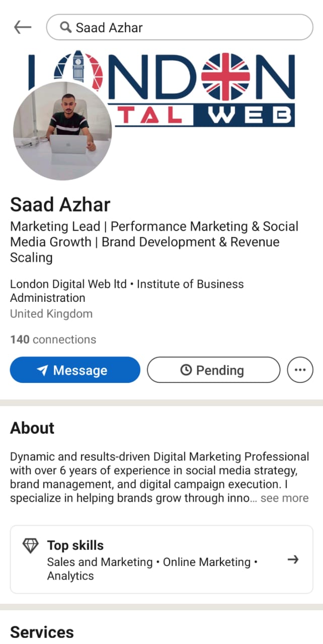The image size is (323, 644).
Task: Click the About section heading
Action: (x=32, y=428)
